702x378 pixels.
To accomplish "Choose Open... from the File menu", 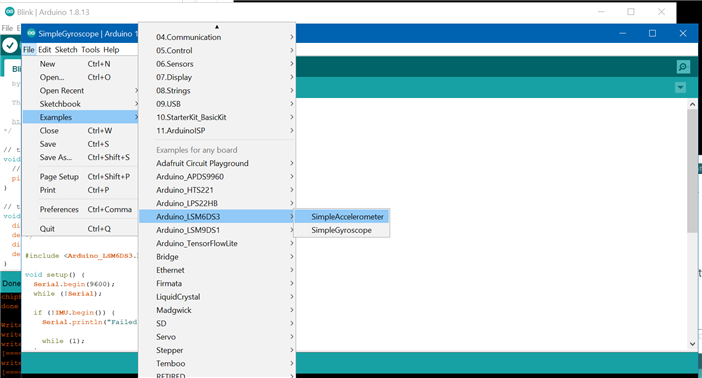I will pyautogui.click(x=81, y=77).
